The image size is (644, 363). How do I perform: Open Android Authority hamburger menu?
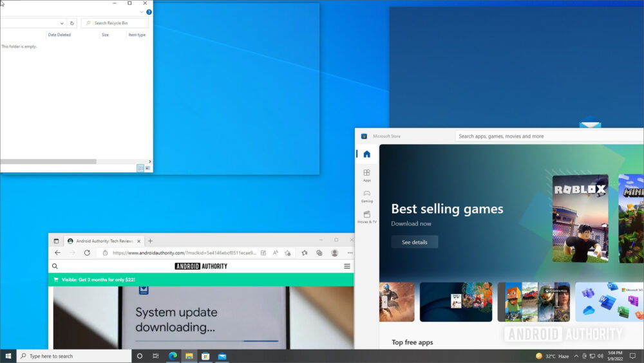tap(347, 266)
